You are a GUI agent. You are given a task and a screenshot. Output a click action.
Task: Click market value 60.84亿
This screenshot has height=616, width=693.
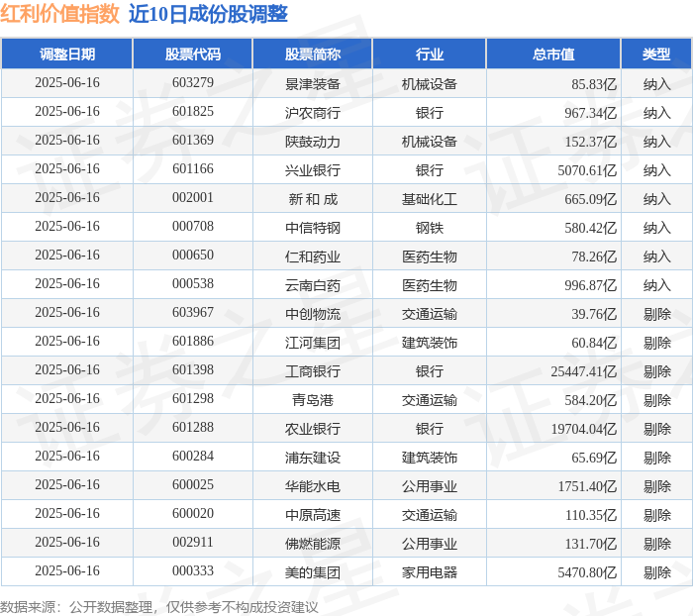pos(594,343)
